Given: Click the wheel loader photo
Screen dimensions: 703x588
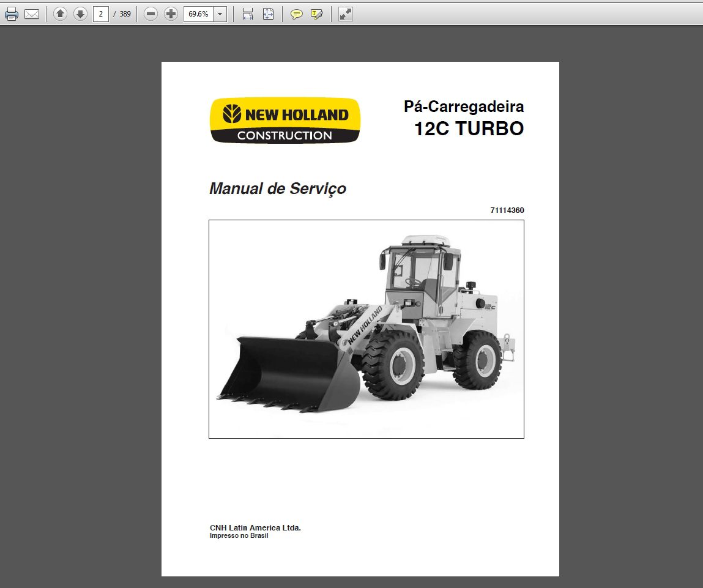Looking at the screenshot, I should coord(366,329).
